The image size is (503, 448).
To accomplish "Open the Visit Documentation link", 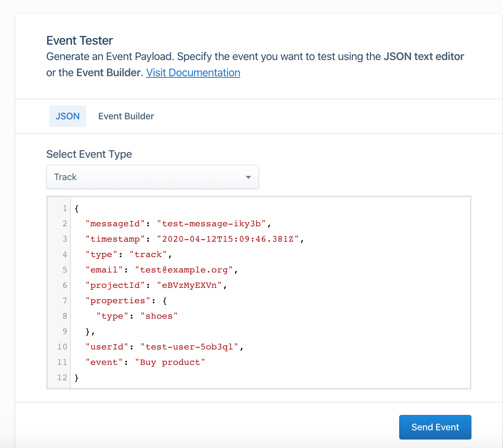I will (193, 73).
